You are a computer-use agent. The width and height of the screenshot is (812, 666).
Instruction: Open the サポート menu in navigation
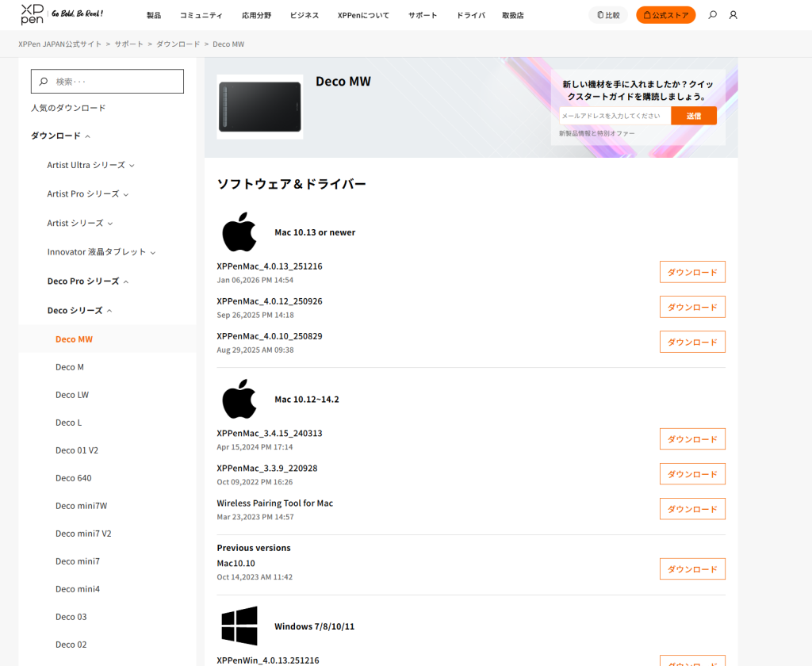coord(423,15)
